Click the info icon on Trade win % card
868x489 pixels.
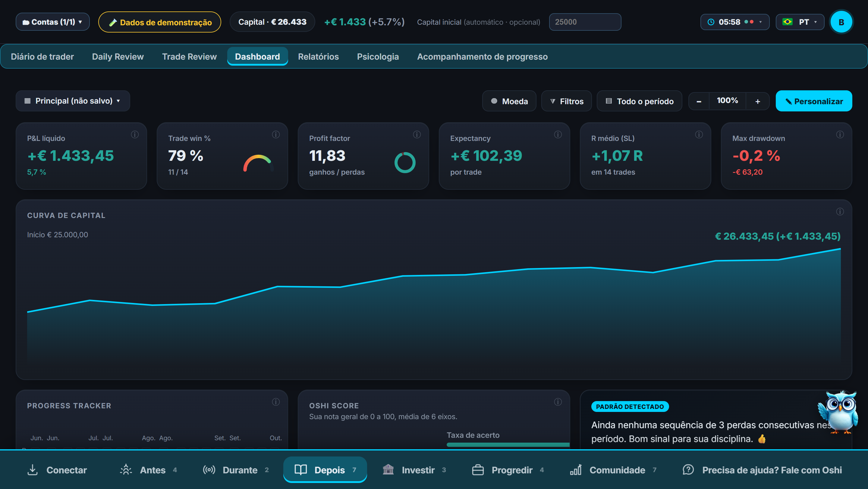pyautogui.click(x=276, y=135)
